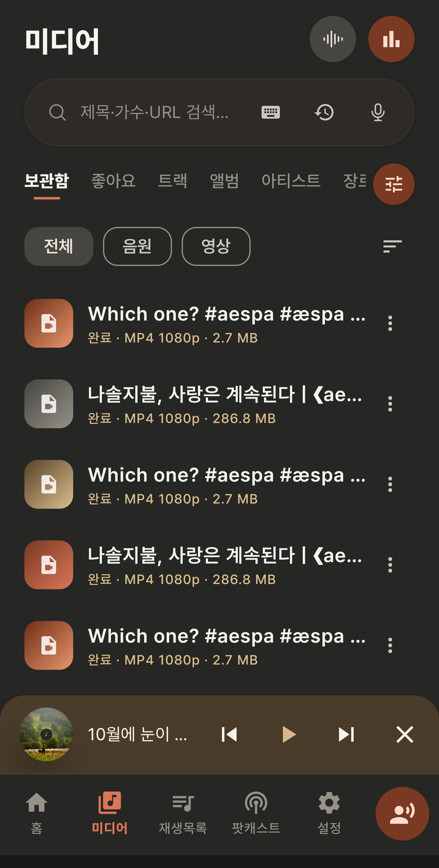The image size is (439, 868).
Task: Select the 전체 filter chip
Action: [x=59, y=246]
